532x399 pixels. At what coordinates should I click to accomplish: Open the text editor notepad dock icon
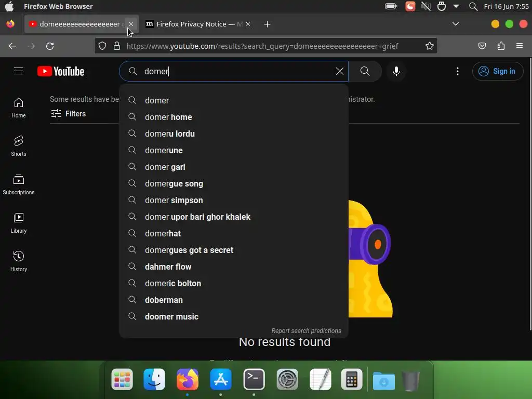point(321,379)
